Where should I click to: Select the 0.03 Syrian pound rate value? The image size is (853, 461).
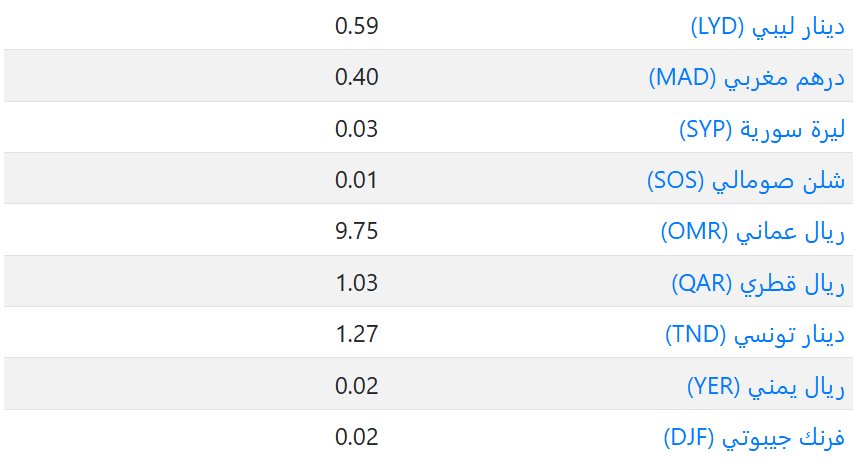(x=356, y=129)
